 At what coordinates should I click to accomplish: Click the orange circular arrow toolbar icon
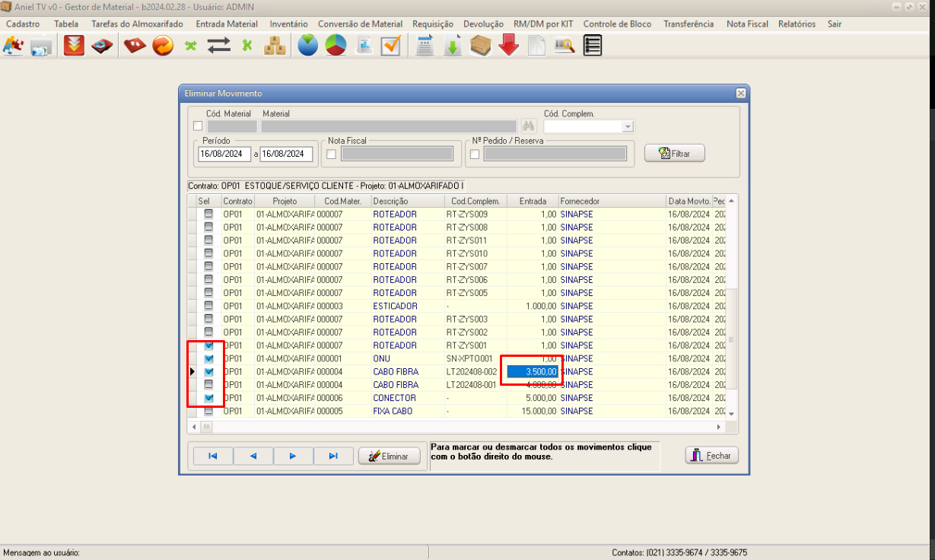(x=163, y=46)
